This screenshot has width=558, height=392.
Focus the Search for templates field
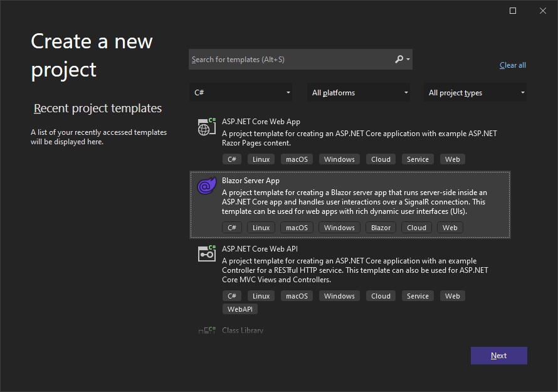tap(288, 60)
